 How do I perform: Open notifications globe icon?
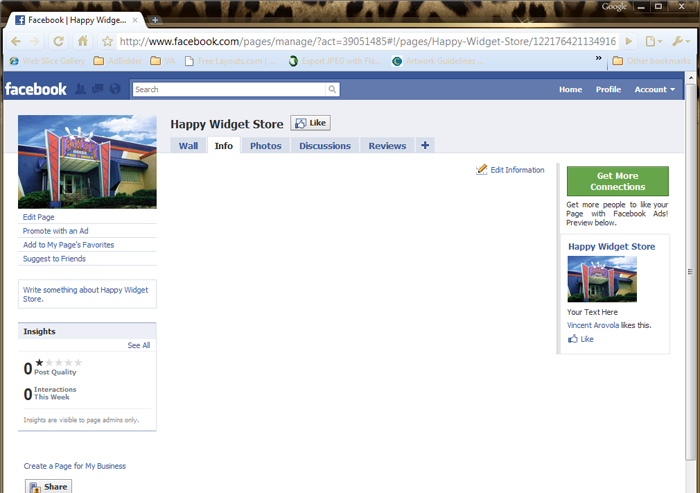115,89
